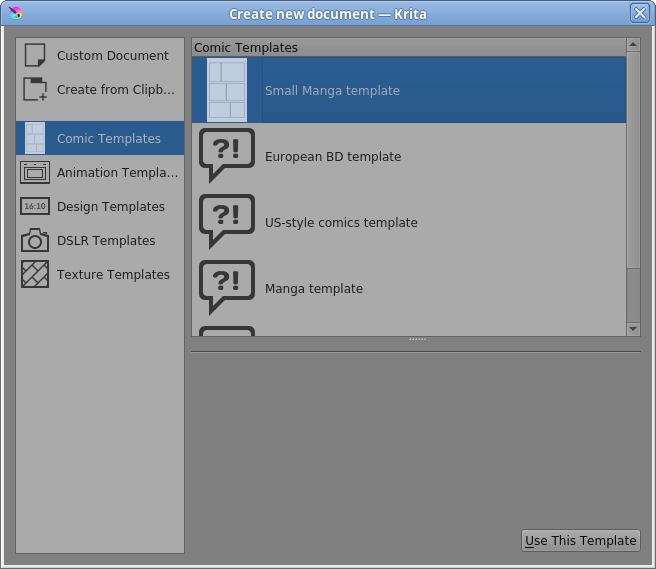Select 'European BD template' text
Viewport: 656px width, 569px height.
pos(333,156)
